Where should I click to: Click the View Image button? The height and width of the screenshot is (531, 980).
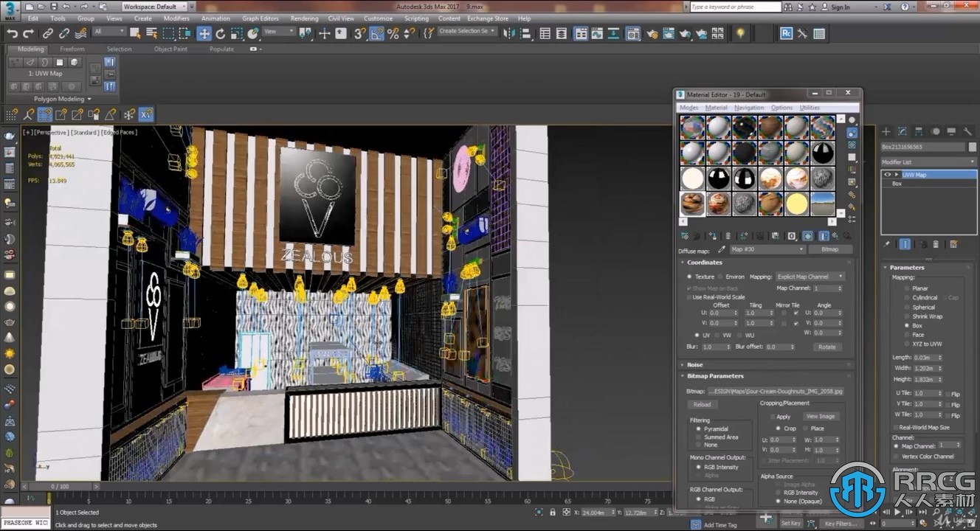[820, 417]
